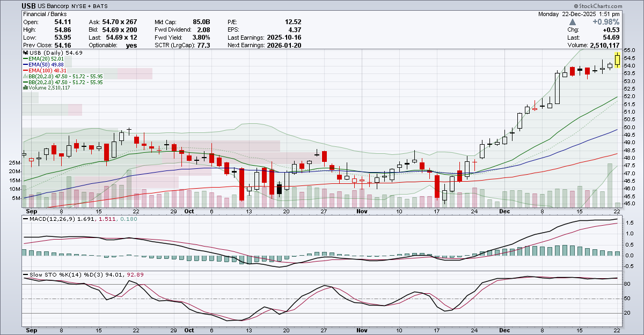The image size is (644, 335).
Task: Click the Next Earnings date 2026-01-20
Action: click(284, 46)
